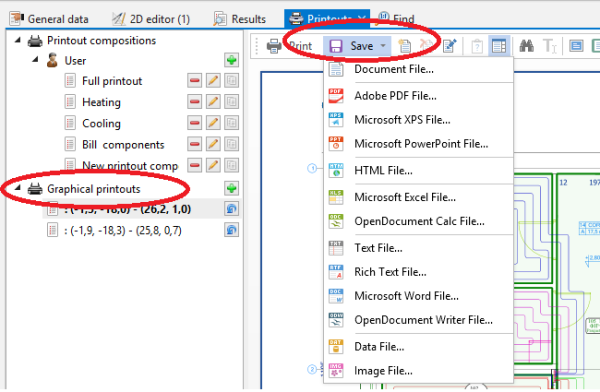Open the Find tab
The width and height of the screenshot is (600, 392).
[396, 19]
